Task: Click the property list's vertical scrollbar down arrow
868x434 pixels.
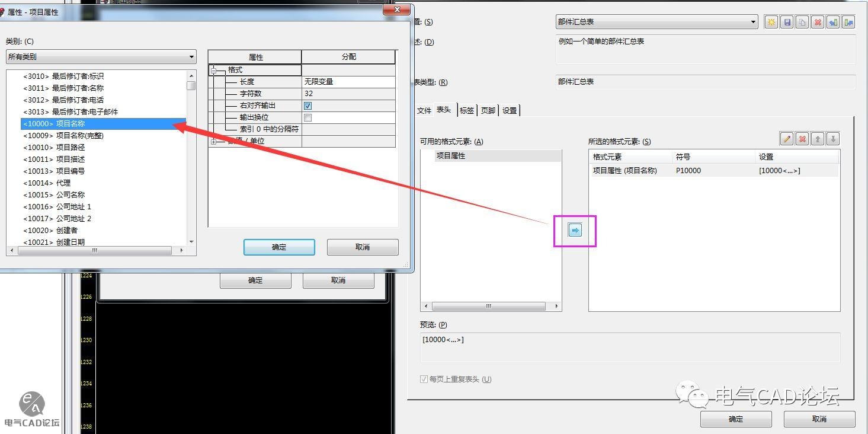Action: point(191,241)
